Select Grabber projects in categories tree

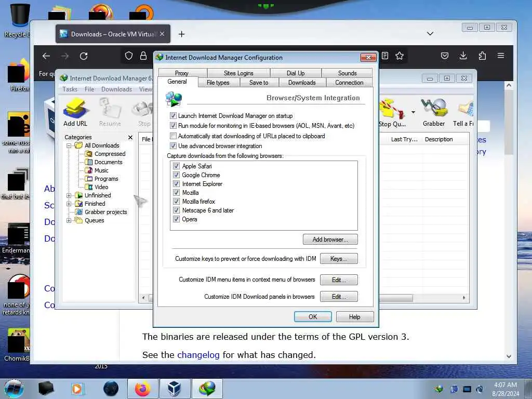105,212
